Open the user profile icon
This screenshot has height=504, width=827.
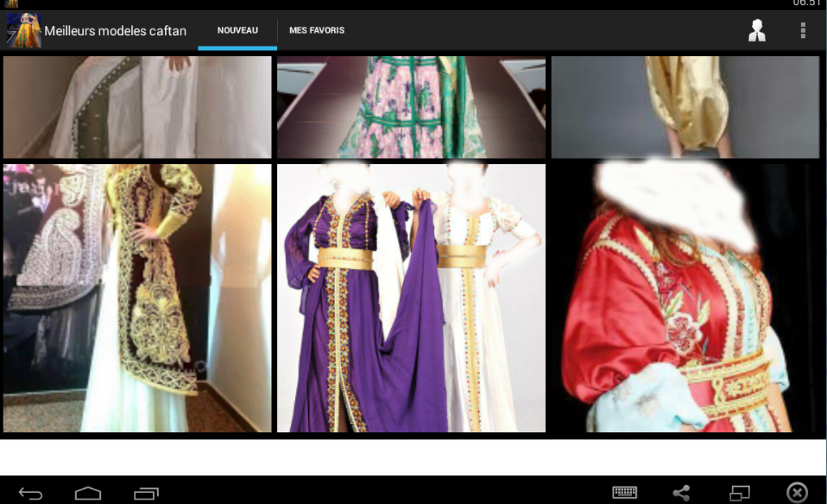pyautogui.click(x=757, y=30)
